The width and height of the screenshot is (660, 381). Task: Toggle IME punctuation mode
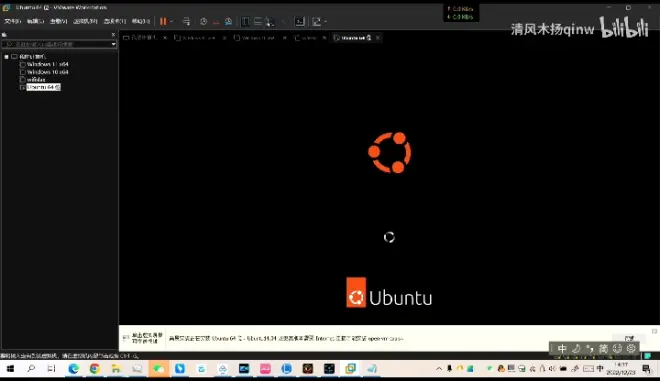590,349
